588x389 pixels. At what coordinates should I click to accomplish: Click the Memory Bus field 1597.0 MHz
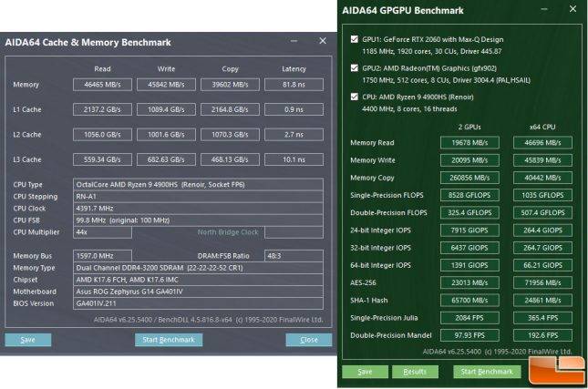pyautogui.click(x=102, y=256)
